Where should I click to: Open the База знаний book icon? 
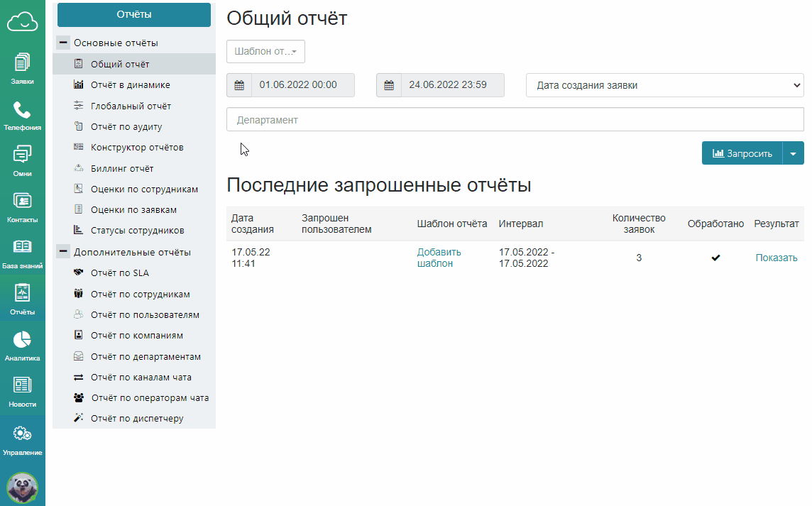pyautogui.click(x=22, y=246)
